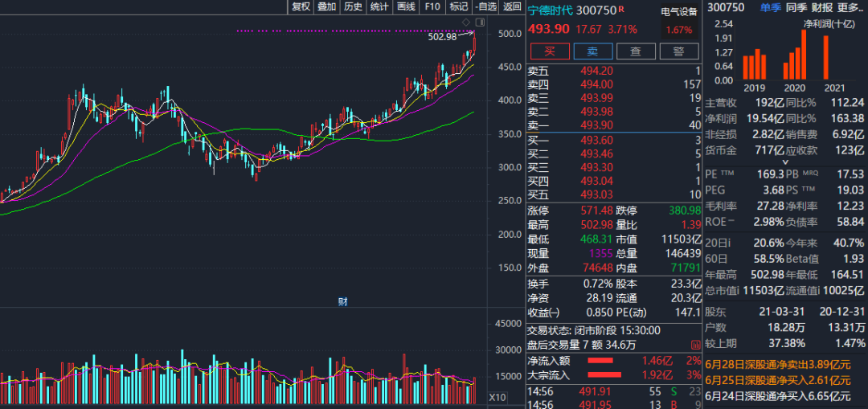Viewport: 868px width, 409px height.
Task: Toggle 复权 price adjustment
Action: (x=301, y=7)
